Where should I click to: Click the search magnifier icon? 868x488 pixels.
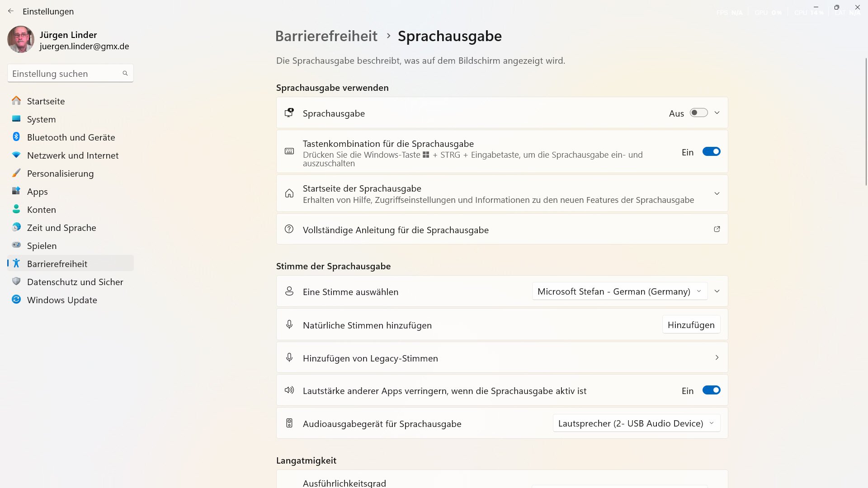pyautogui.click(x=125, y=73)
